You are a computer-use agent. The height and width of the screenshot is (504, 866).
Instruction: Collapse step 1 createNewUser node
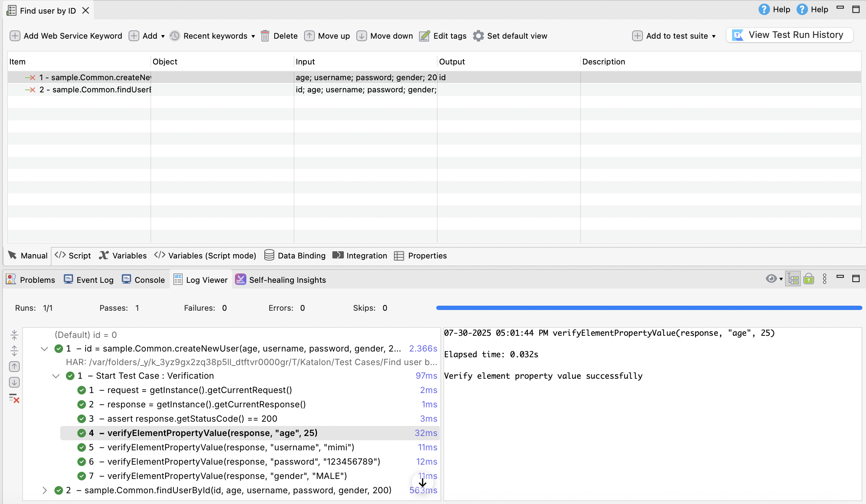(44, 349)
